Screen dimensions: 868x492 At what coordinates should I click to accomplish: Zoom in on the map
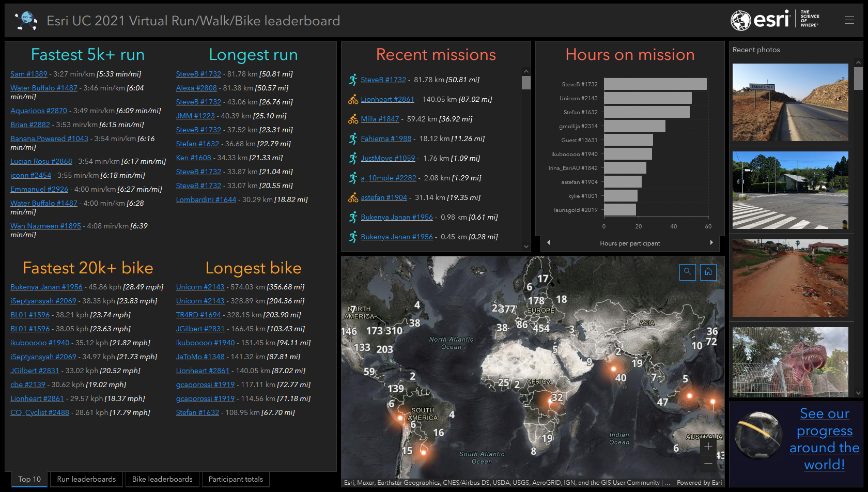point(708,447)
